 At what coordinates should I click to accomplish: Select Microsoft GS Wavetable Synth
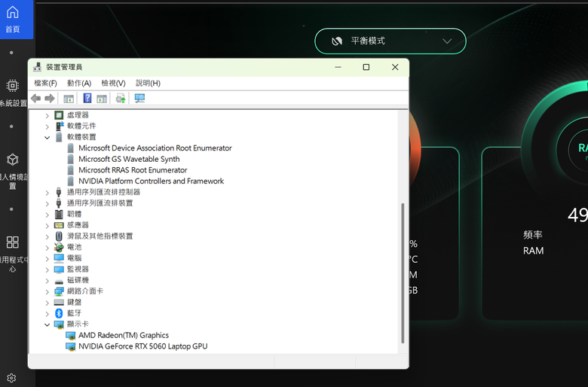[x=129, y=159]
